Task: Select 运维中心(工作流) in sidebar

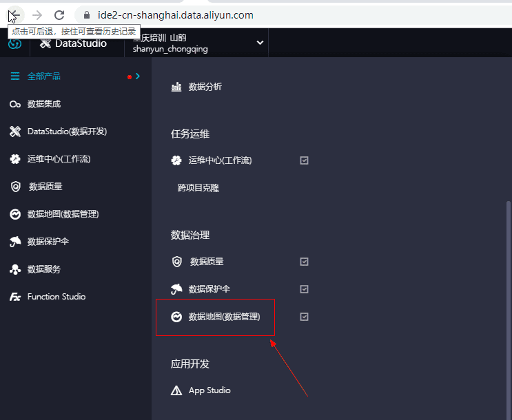Action: click(59, 159)
